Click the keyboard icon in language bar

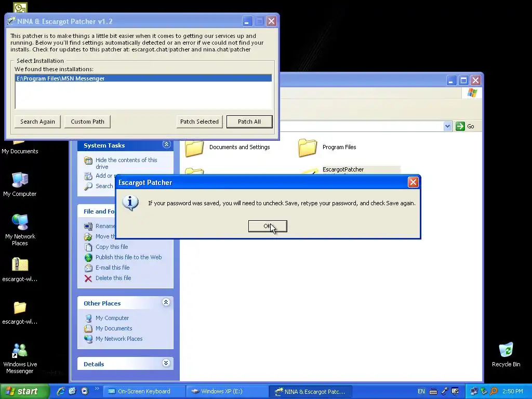click(x=433, y=392)
